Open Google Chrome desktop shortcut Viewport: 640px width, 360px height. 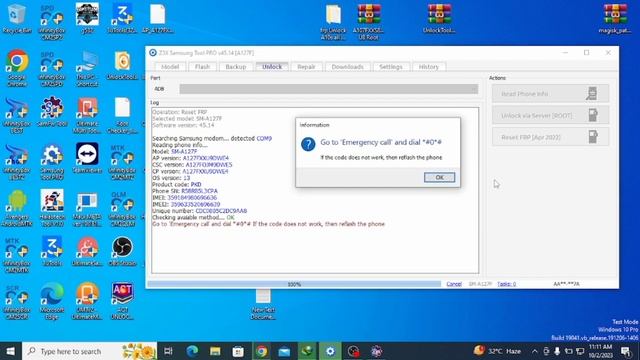click(x=17, y=68)
